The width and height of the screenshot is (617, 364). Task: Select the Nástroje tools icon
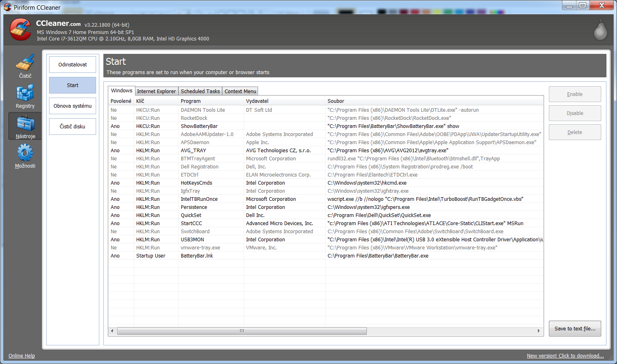25,123
